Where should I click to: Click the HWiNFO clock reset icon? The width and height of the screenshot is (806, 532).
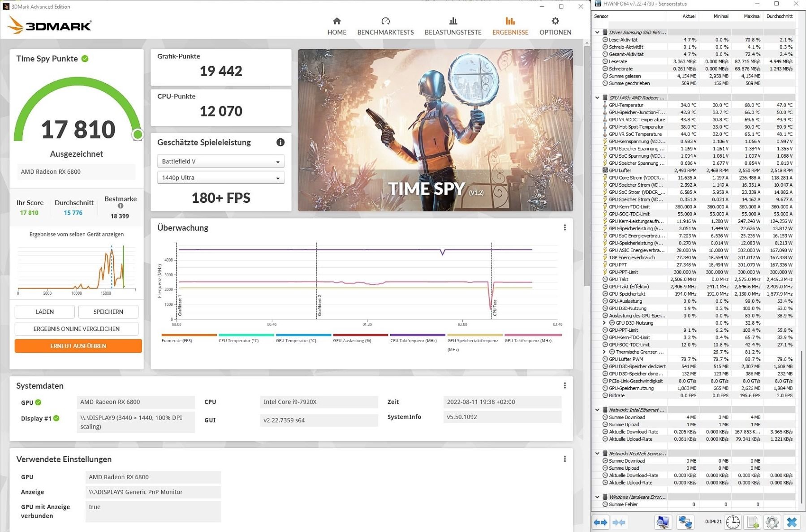pyautogui.click(x=733, y=522)
